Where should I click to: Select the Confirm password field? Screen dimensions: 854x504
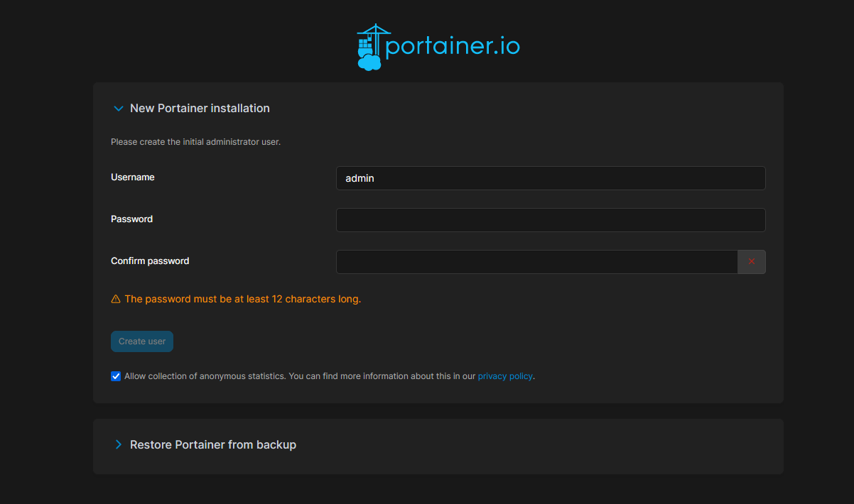[x=537, y=262]
